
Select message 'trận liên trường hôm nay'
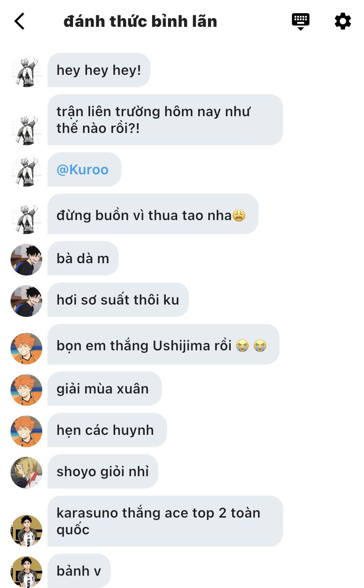pyautogui.click(x=165, y=120)
